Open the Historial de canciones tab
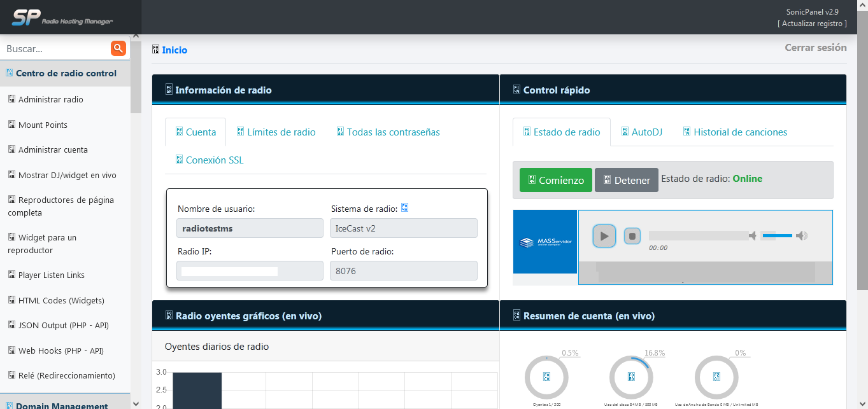This screenshot has width=868, height=409. tap(735, 132)
